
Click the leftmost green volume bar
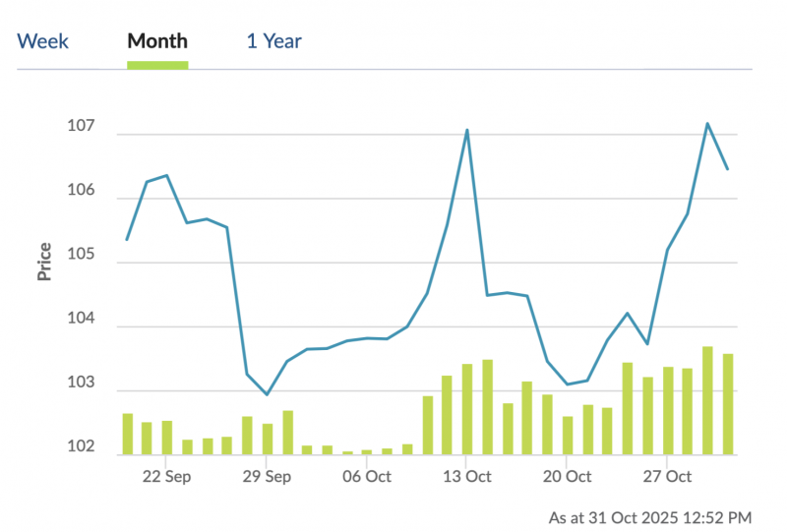[x=127, y=434]
